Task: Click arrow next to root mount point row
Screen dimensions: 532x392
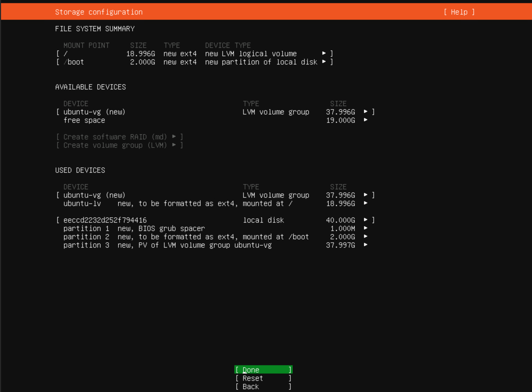Action: 324,53
